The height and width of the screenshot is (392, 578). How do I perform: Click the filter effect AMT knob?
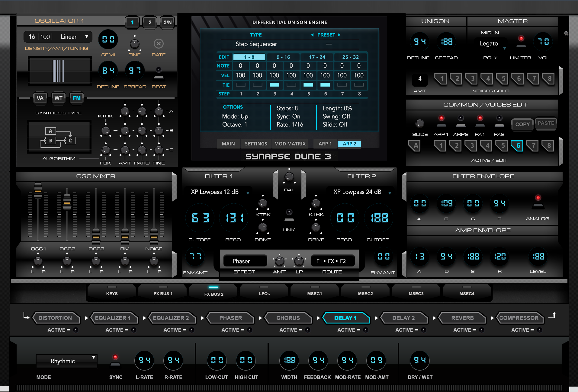click(x=279, y=261)
